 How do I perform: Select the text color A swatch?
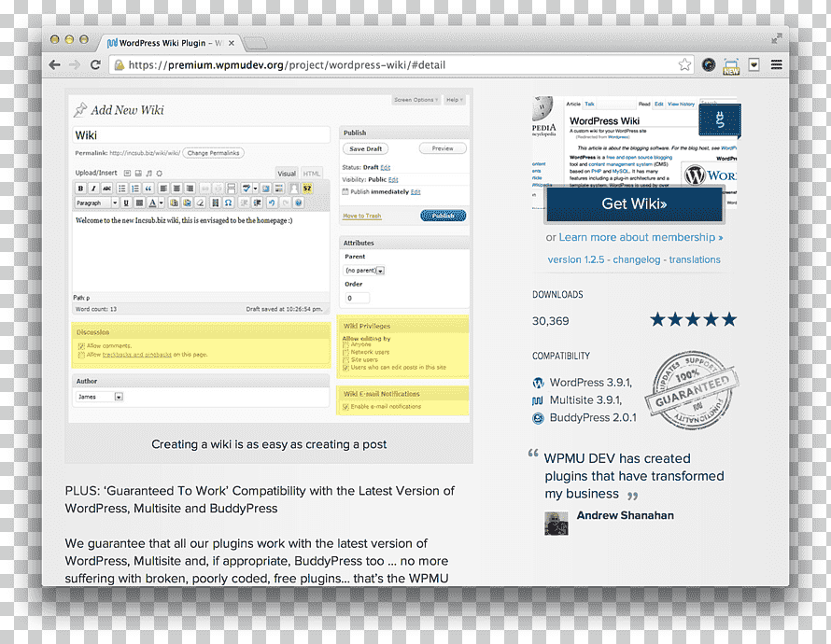(152, 203)
